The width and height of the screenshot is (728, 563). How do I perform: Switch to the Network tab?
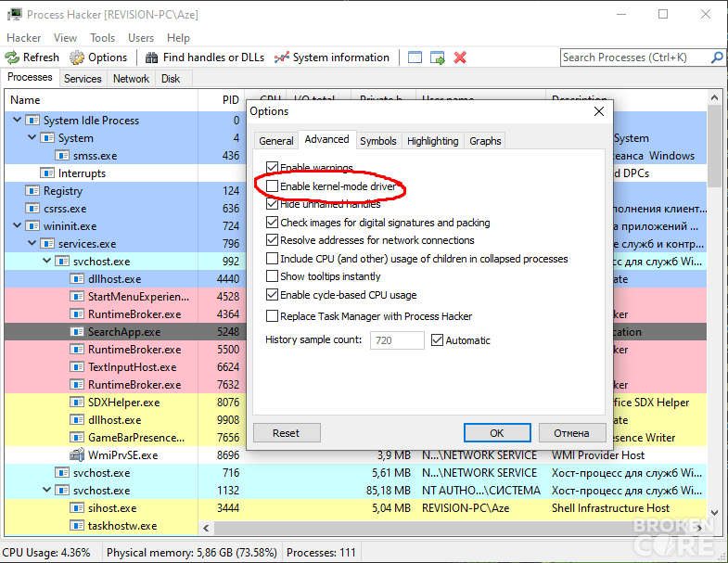(131, 79)
